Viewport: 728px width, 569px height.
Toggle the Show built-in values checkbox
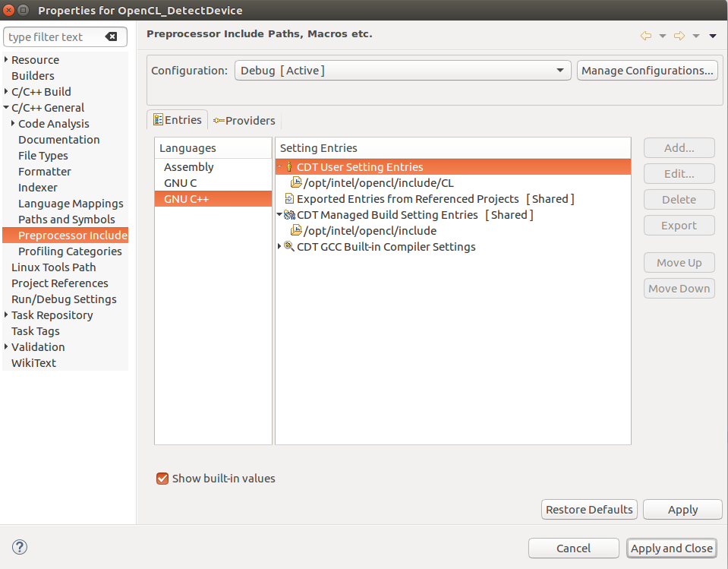coord(162,479)
